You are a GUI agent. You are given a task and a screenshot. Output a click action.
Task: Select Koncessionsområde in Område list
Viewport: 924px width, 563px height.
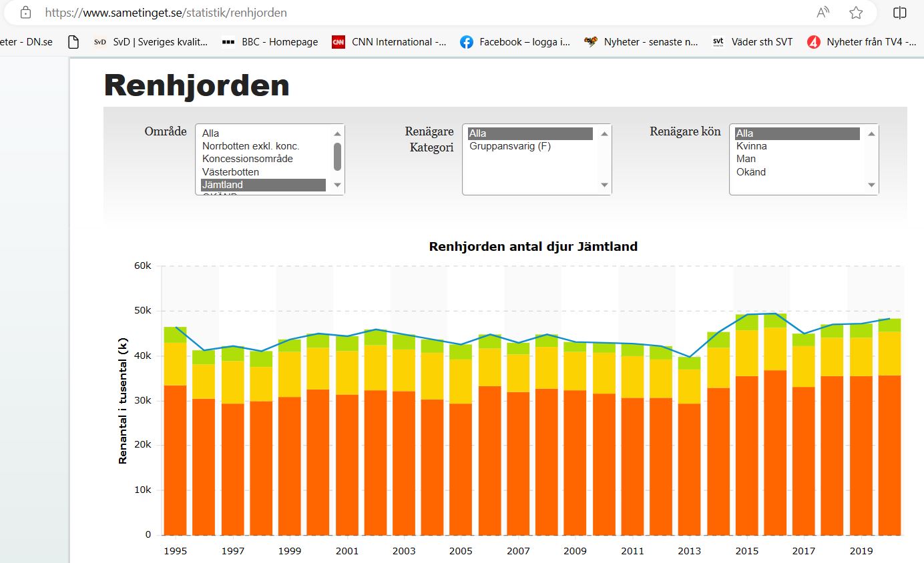click(x=247, y=159)
